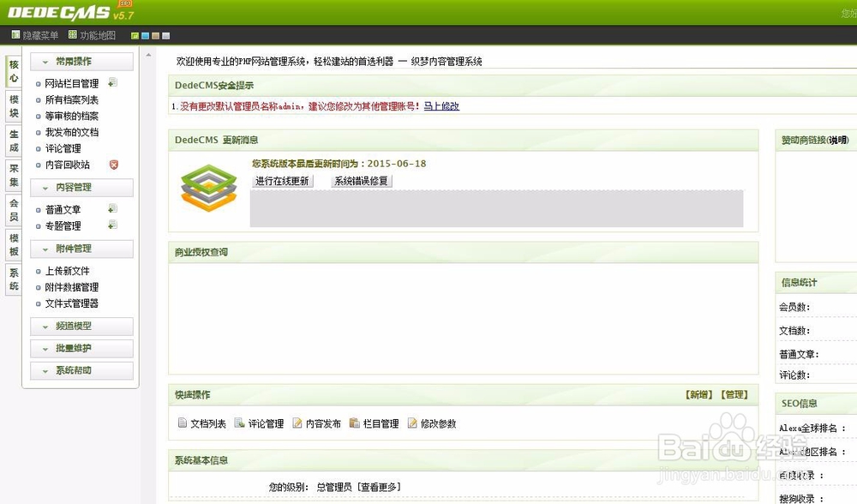Collapse the 附件管理 menu section
857x504 pixels.
[x=81, y=249]
